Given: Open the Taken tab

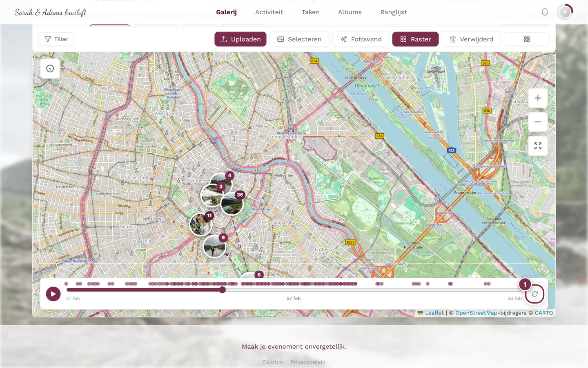Looking at the screenshot, I should (x=311, y=12).
